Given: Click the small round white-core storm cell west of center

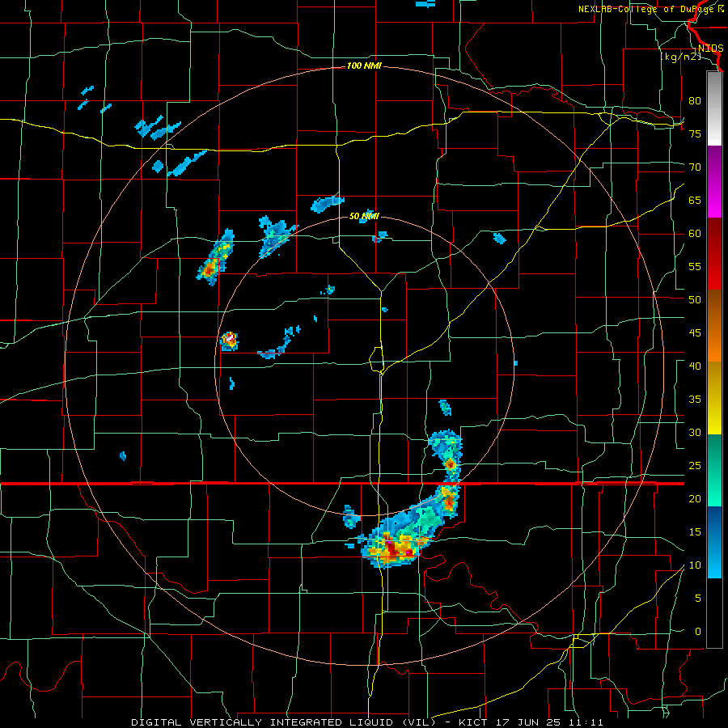Looking at the screenshot, I should [230, 341].
